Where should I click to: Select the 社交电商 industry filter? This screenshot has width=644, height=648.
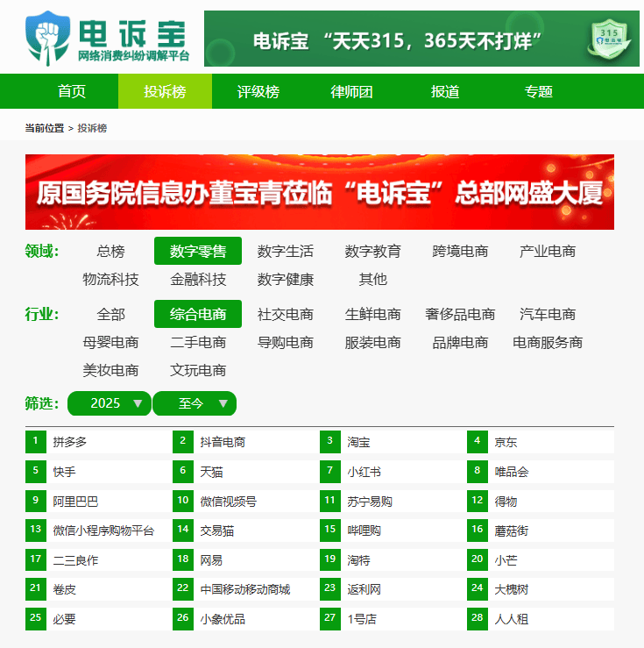286,314
